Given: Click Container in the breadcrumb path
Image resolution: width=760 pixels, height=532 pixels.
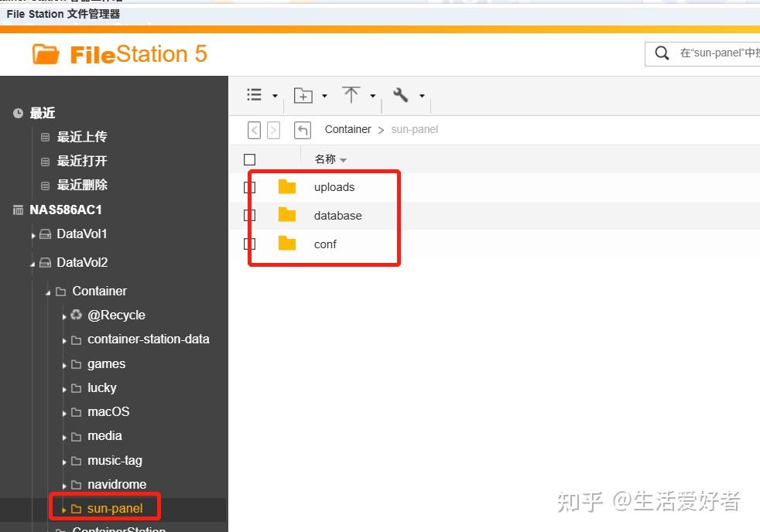Looking at the screenshot, I should pos(347,129).
